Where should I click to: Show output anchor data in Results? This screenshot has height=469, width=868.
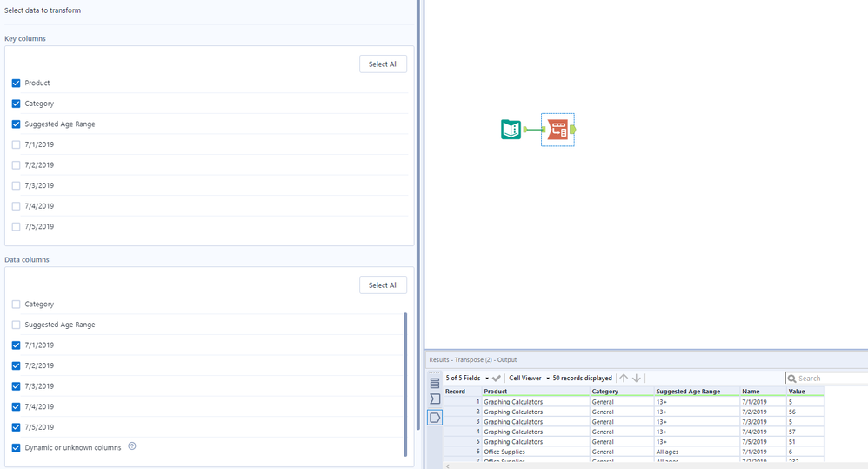pos(435,418)
